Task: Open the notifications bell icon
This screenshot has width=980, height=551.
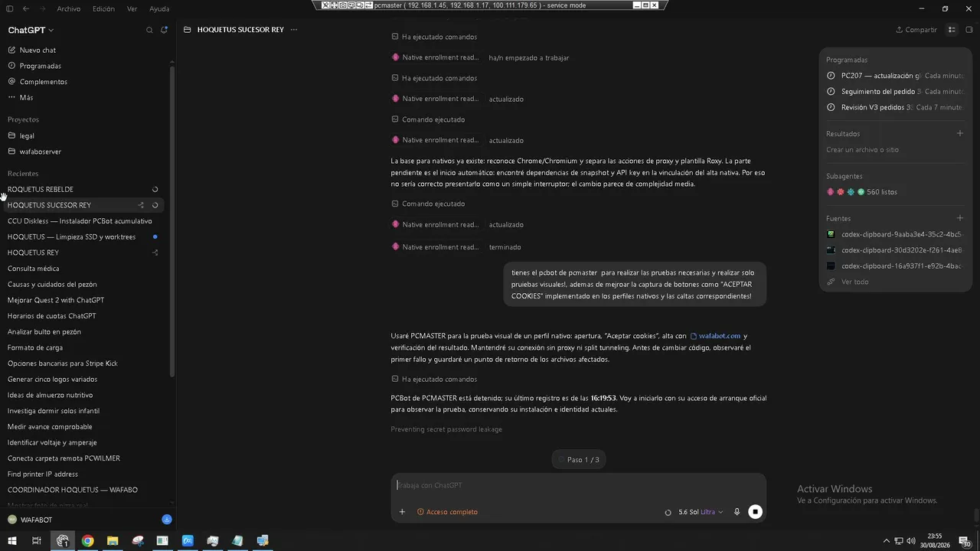Action: point(164,30)
